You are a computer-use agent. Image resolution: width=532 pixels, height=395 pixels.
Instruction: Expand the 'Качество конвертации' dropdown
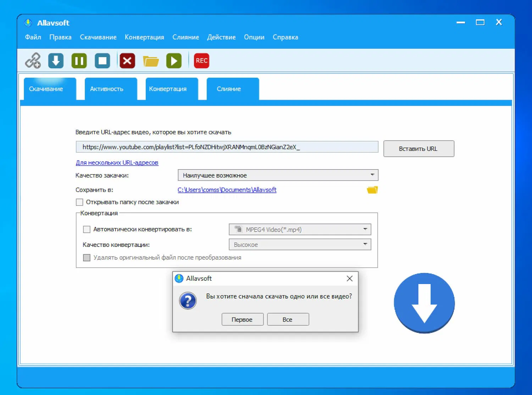tap(365, 244)
